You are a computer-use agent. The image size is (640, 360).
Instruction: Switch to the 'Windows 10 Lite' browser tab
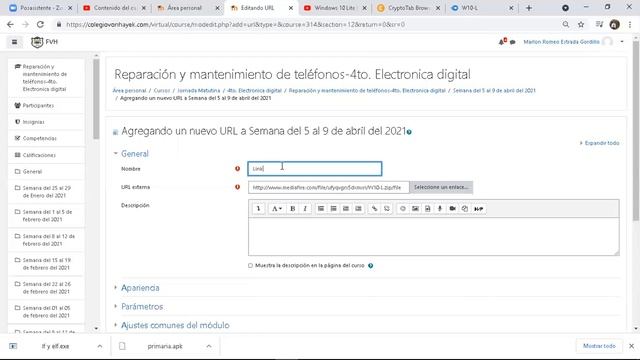coord(335,8)
